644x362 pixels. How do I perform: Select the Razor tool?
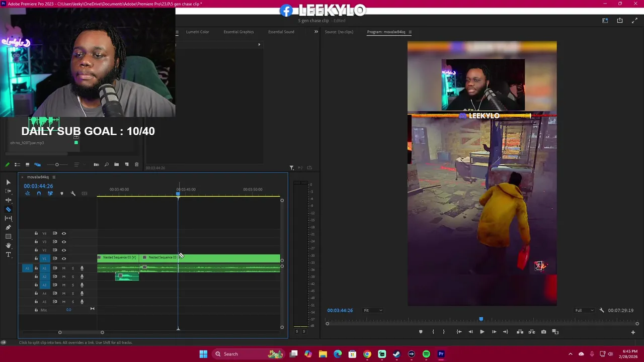[x=9, y=209]
